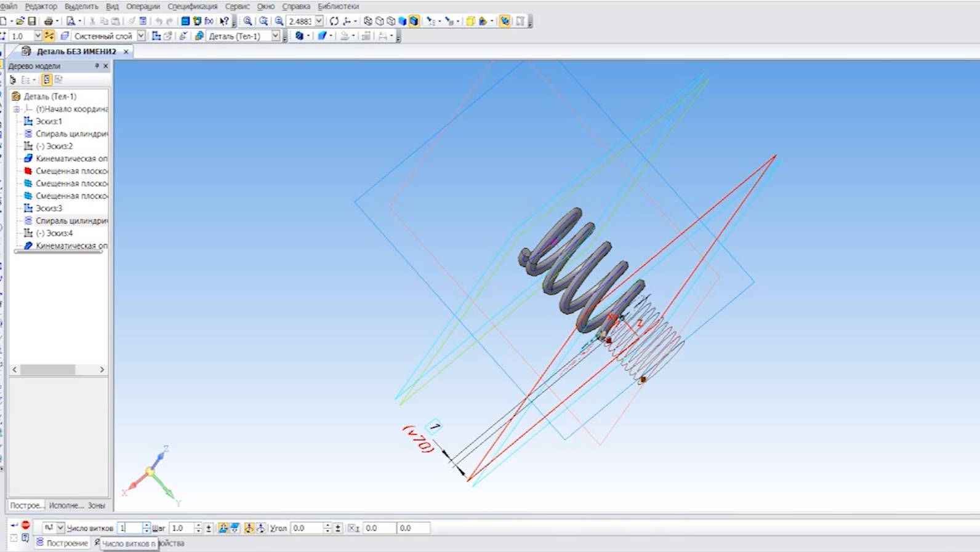Switch to the Зоны tab

(x=96, y=505)
